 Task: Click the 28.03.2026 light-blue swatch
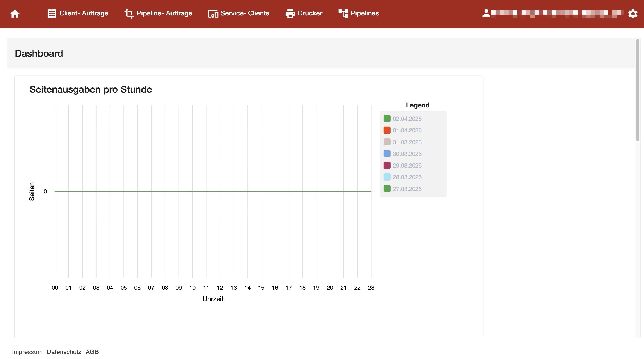(x=387, y=177)
